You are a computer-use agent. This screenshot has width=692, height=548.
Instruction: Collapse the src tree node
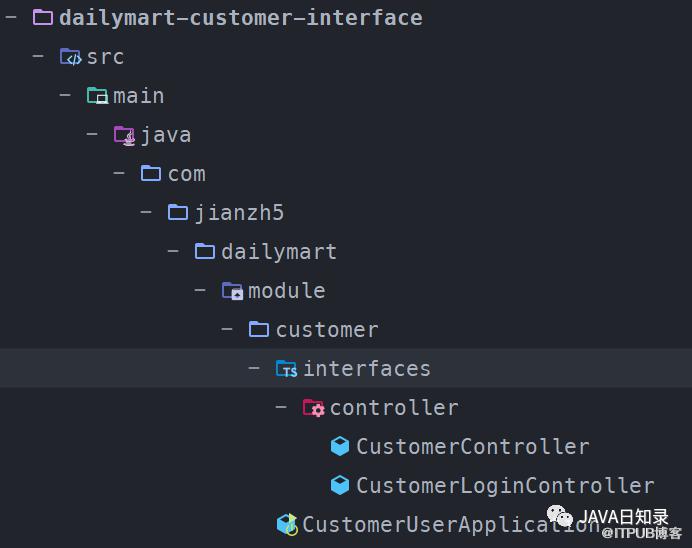click(x=38, y=56)
